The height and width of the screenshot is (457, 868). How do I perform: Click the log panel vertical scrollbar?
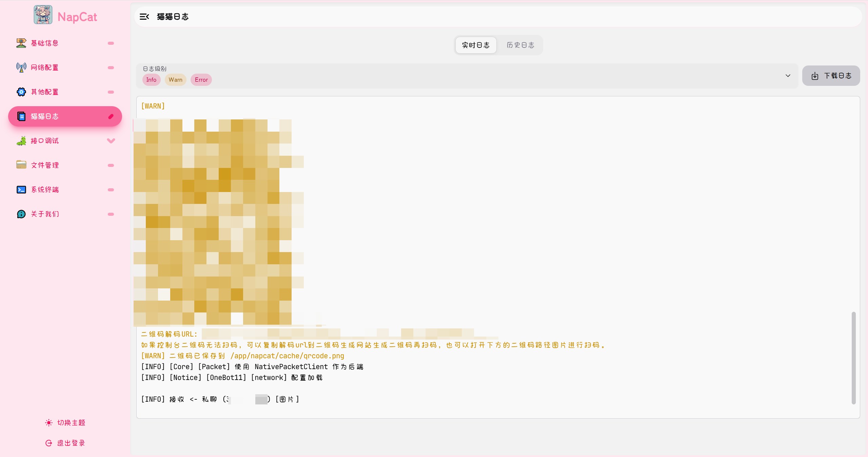pos(853,358)
